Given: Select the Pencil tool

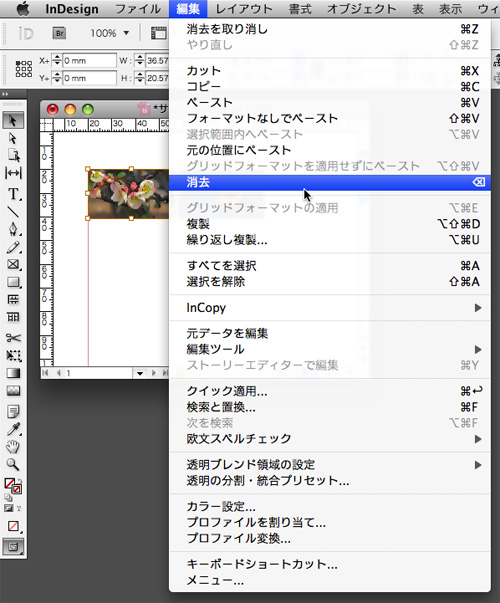Looking at the screenshot, I should coord(13,247).
